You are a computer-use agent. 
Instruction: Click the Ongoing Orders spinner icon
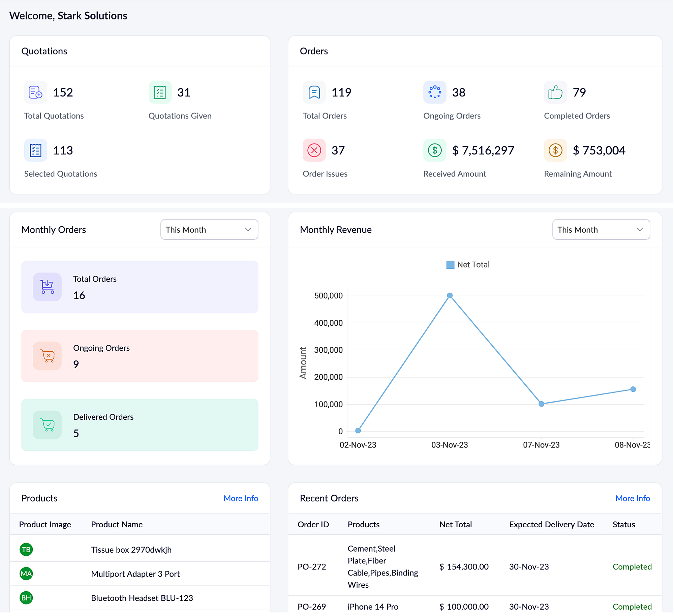pyautogui.click(x=435, y=92)
